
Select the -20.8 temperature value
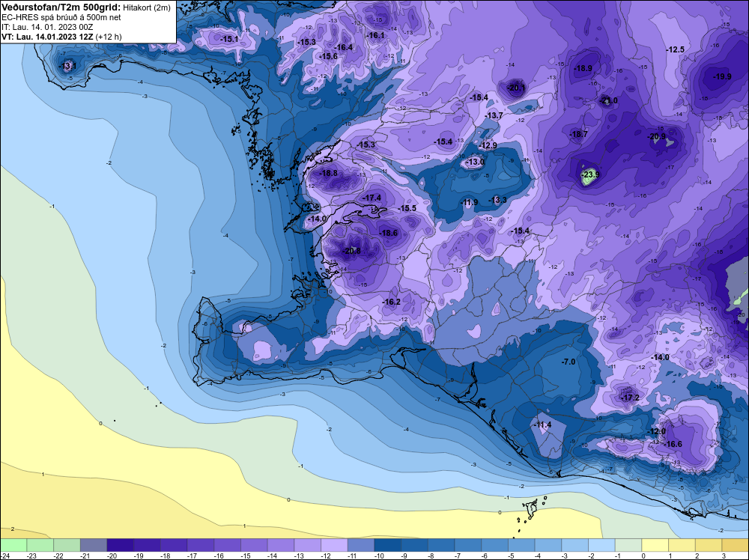(x=351, y=251)
